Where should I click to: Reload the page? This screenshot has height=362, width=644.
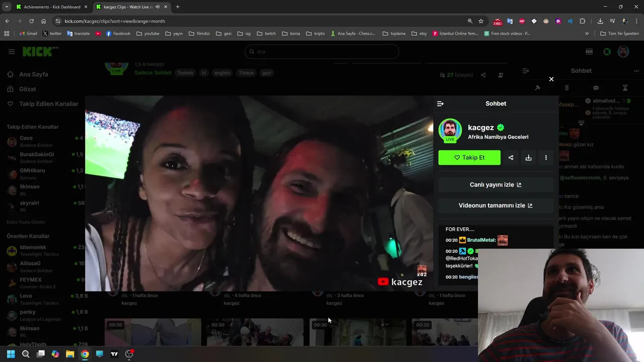(x=31, y=21)
